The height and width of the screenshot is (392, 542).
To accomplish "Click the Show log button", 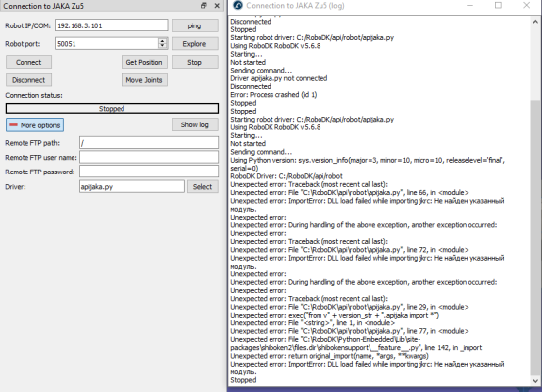I will (x=195, y=124).
